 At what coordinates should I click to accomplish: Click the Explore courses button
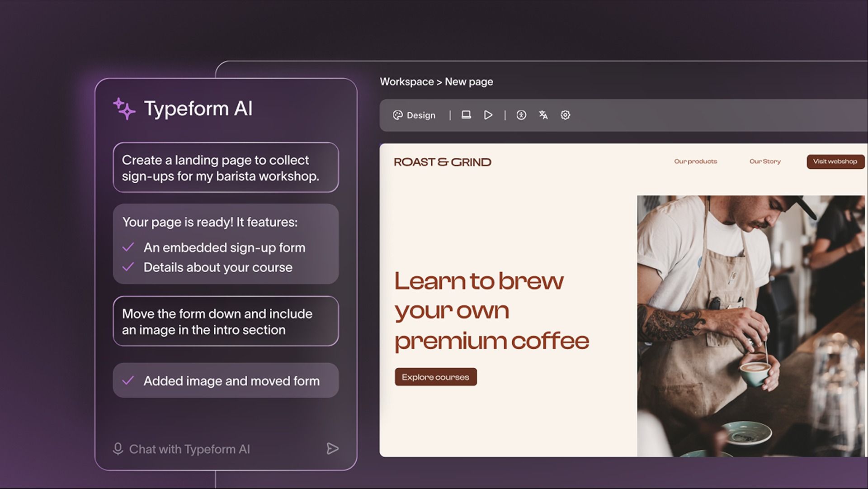(436, 377)
